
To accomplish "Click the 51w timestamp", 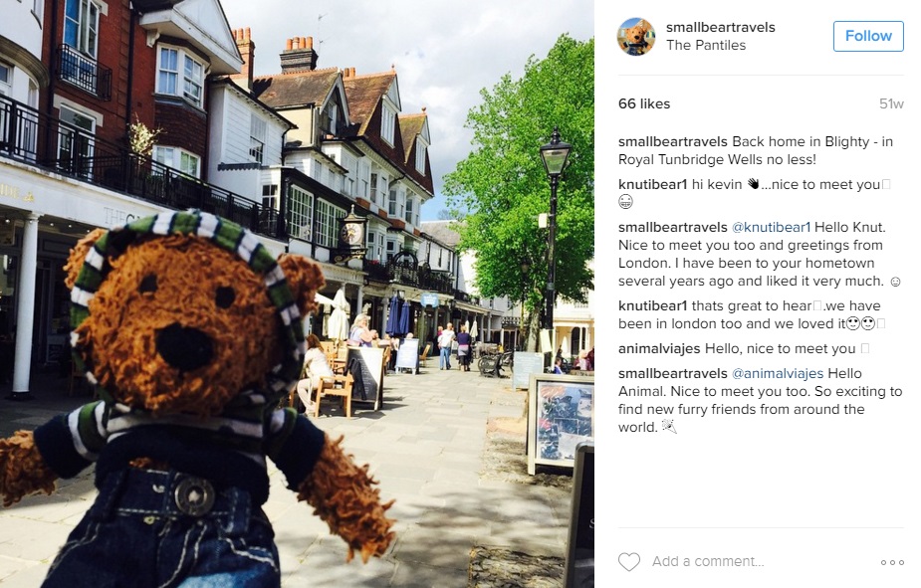I will (x=891, y=103).
